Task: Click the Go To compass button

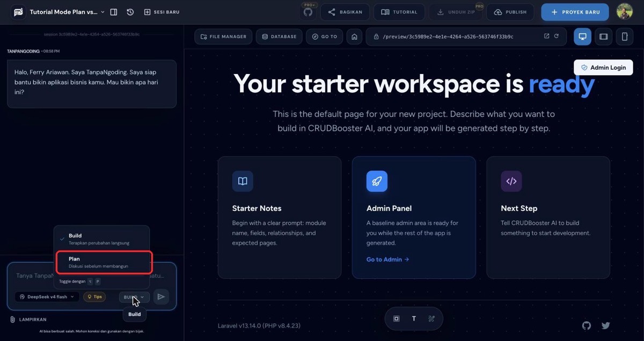Action: (324, 36)
